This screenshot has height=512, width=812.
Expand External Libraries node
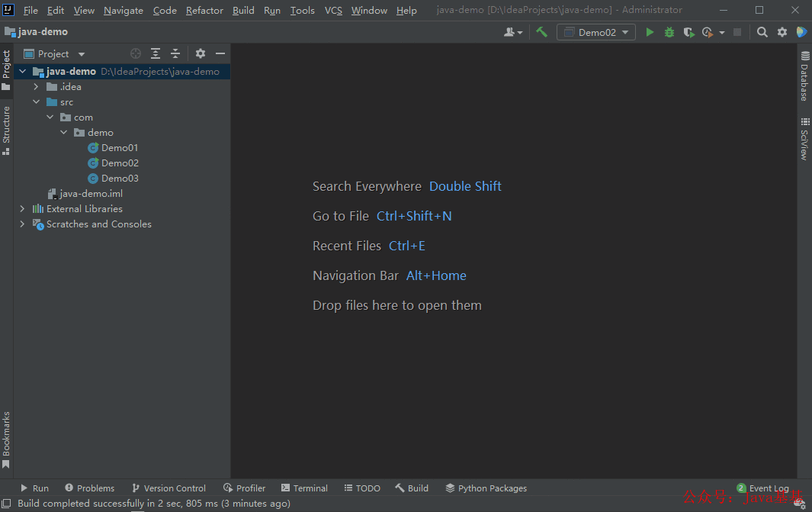22,208
